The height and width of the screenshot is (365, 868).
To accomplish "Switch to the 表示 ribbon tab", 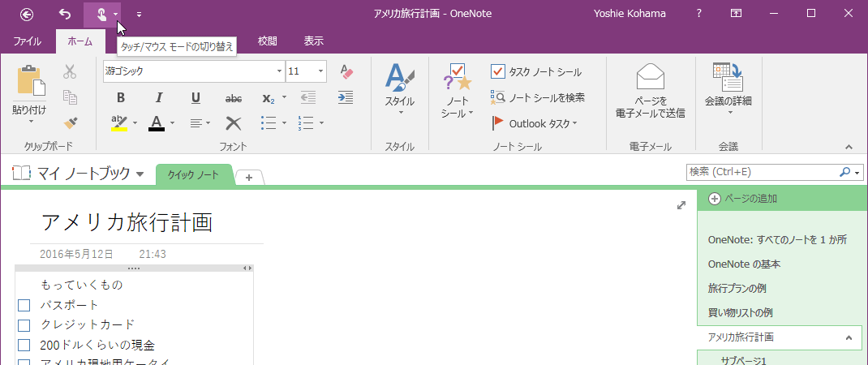I will 313,41.
